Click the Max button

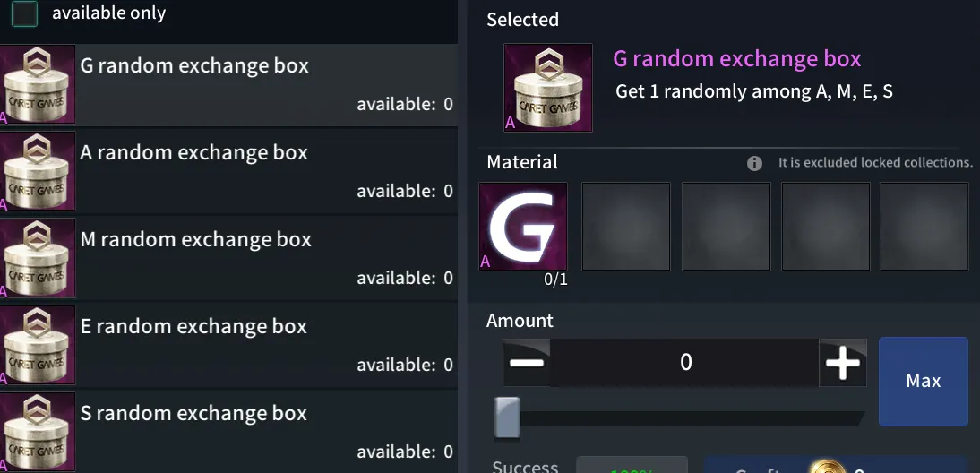pyautogui.click(x=924, y=381)
